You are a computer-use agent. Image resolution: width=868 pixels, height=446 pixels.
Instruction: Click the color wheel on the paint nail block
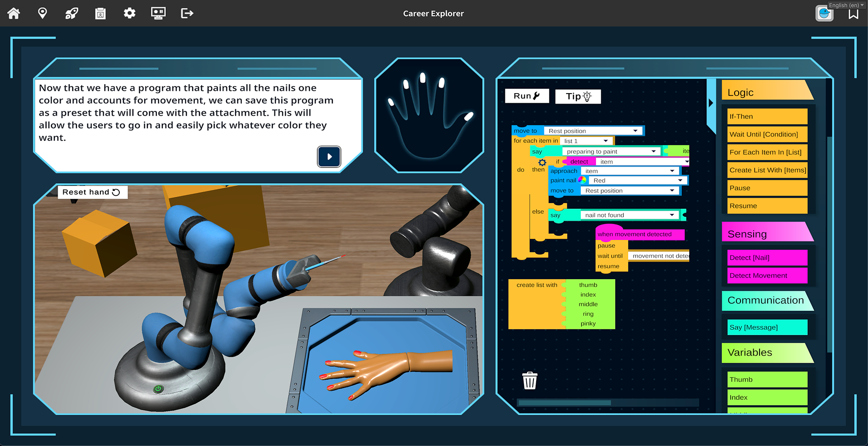(583, 180)
